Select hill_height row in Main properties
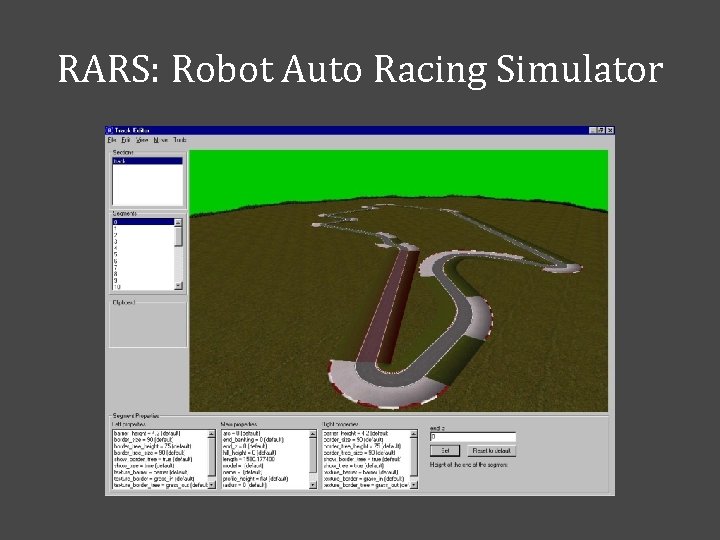This screenshot has height=540, width=720. (265, 452)
